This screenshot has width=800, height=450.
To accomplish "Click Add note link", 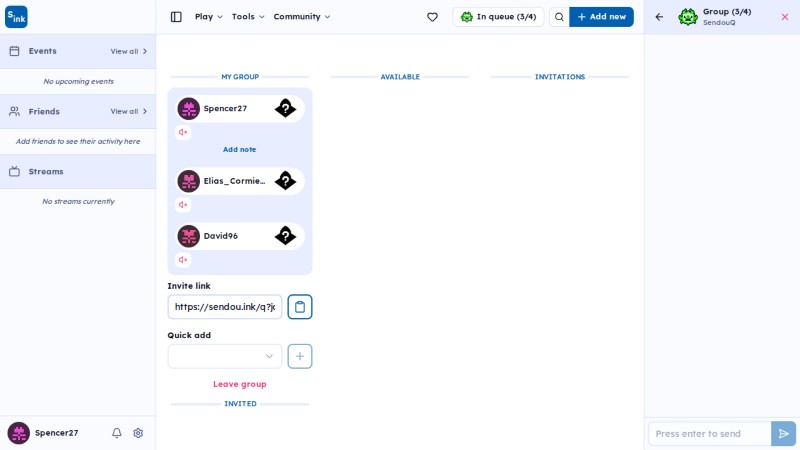I will [239, 149].
